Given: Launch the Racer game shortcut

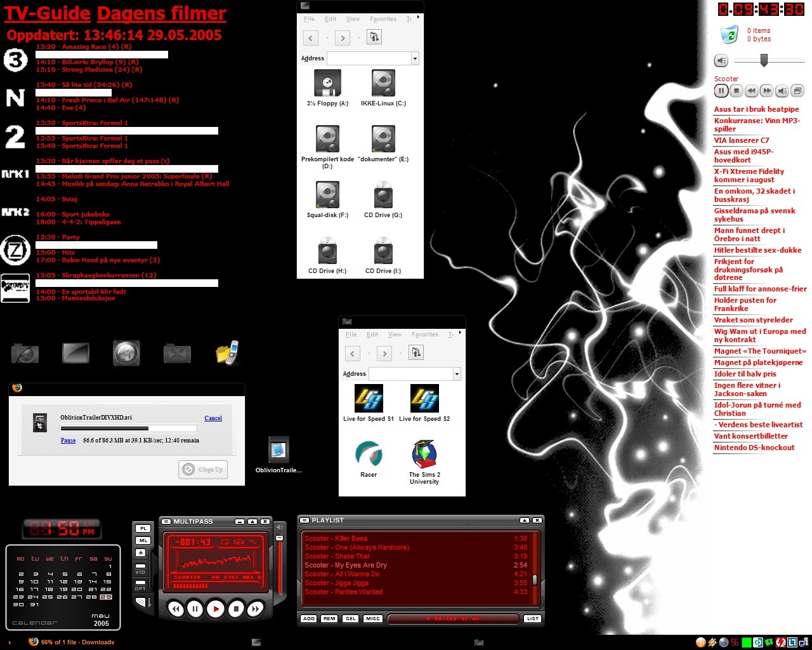Looking at the screenshot, I should tap(369, 459).
